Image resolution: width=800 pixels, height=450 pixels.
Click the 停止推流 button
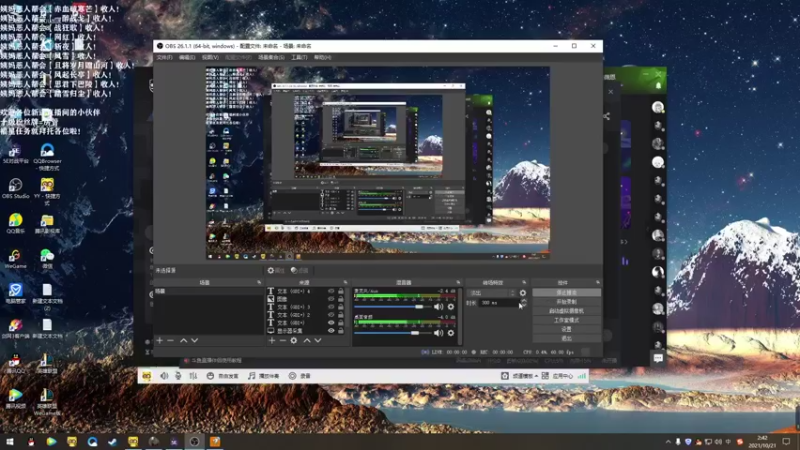coord(566,292)
